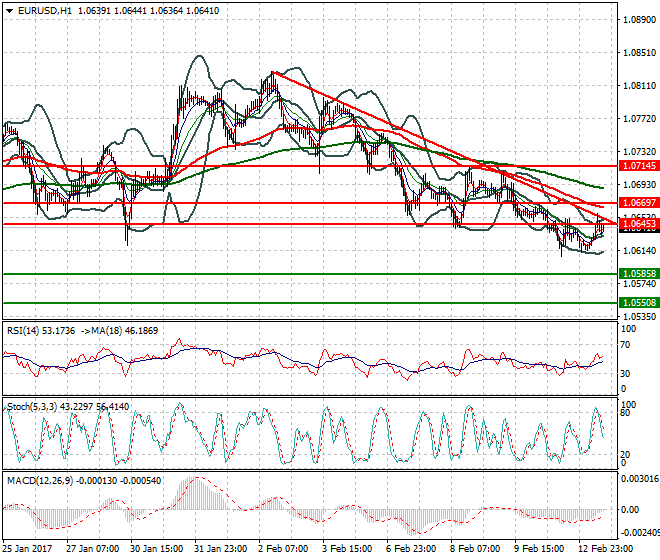Select the MACD 0.003016 scale value
This screenshot has height=560, width=660.
click(x=640, y=480)
